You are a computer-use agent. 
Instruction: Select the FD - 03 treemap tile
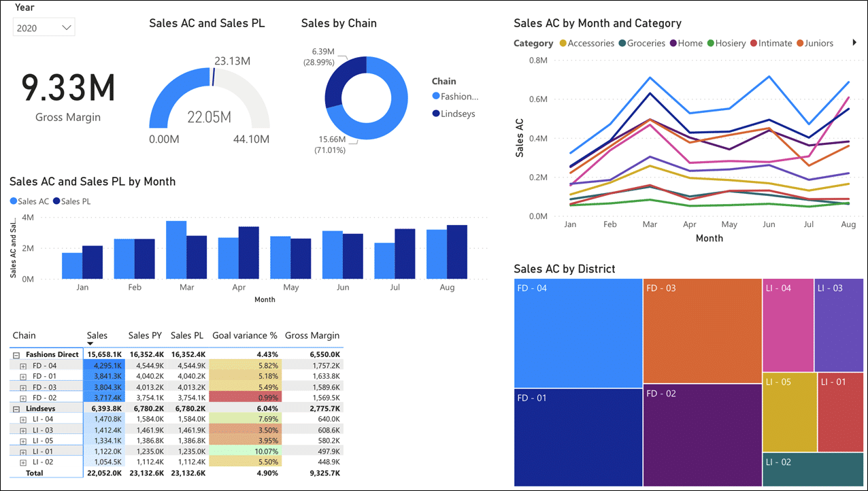pos(701,331)
